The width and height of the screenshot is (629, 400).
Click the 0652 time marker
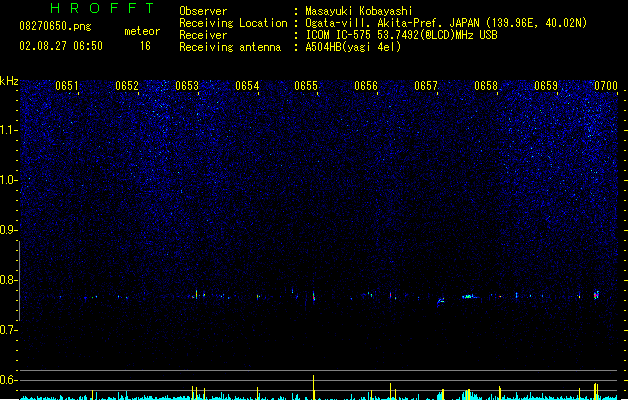pyautogui.click(x=127, y=86)
